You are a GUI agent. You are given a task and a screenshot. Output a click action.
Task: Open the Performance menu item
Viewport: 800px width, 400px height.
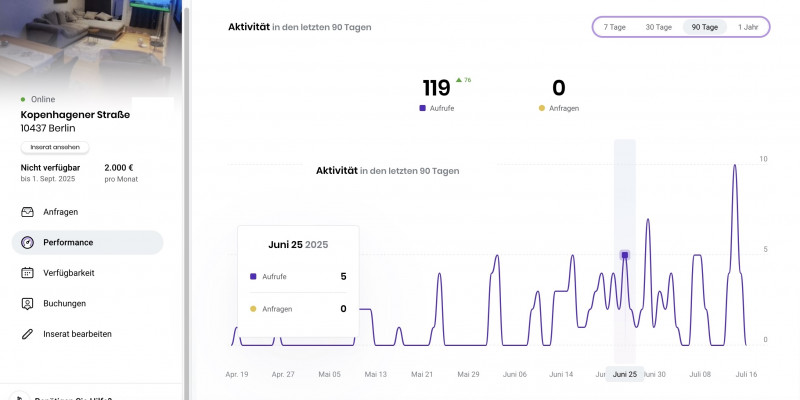point(87,242)
